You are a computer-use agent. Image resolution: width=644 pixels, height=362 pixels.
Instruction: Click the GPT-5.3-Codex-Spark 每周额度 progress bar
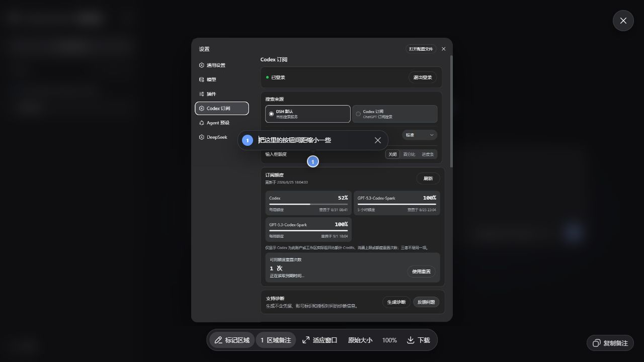308,231
